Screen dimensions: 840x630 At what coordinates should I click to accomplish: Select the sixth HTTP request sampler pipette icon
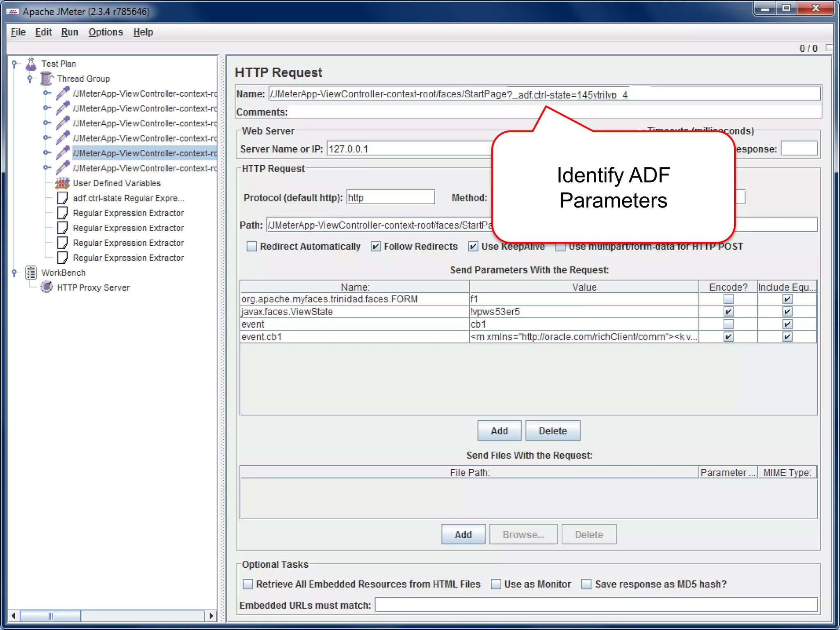coord(62,168)
